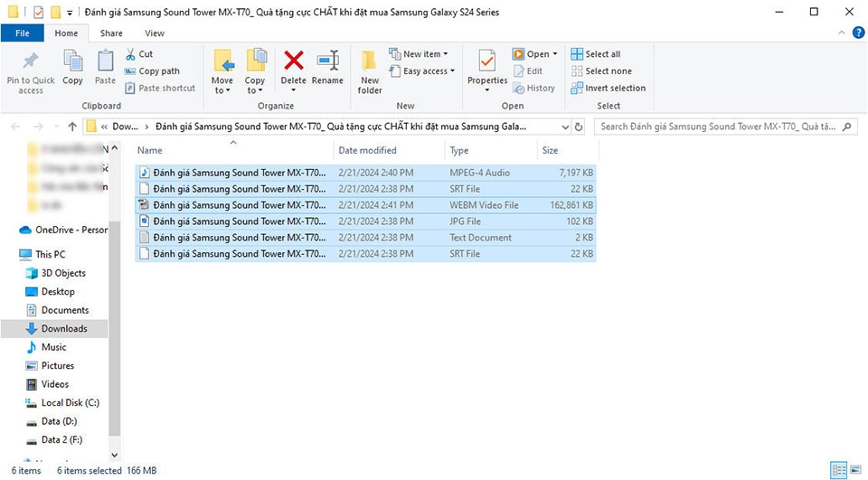Screen dimensions: 868x480
Task: Click the search magnifier icon
Action: [846, 127]
